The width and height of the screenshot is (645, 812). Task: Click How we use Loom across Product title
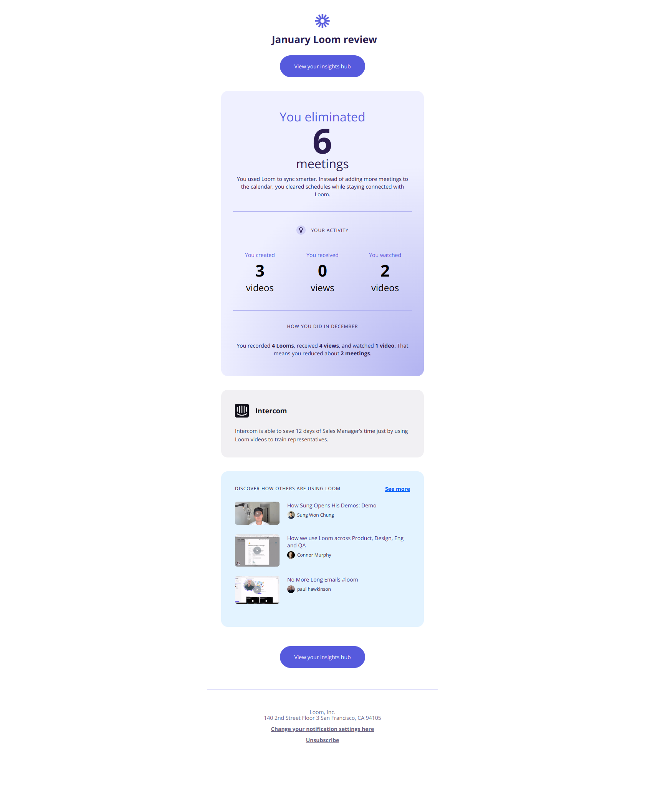pos(346,542)
